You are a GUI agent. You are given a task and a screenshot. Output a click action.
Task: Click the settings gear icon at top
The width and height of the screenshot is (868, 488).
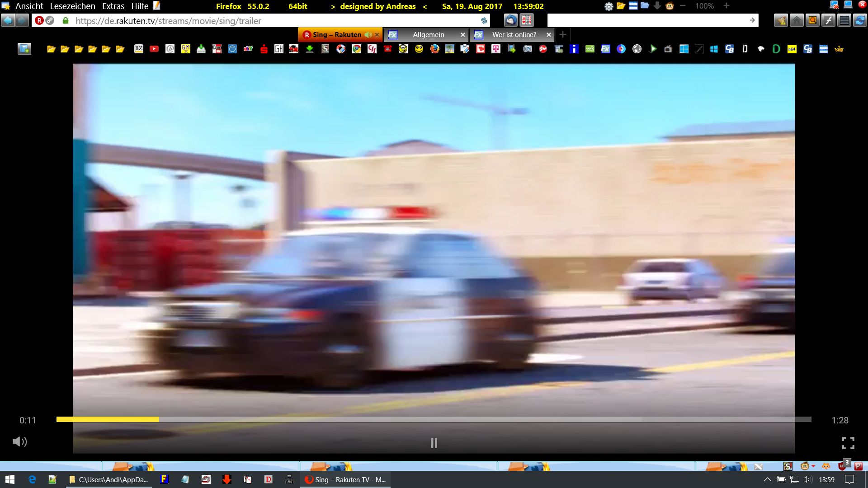609,6
